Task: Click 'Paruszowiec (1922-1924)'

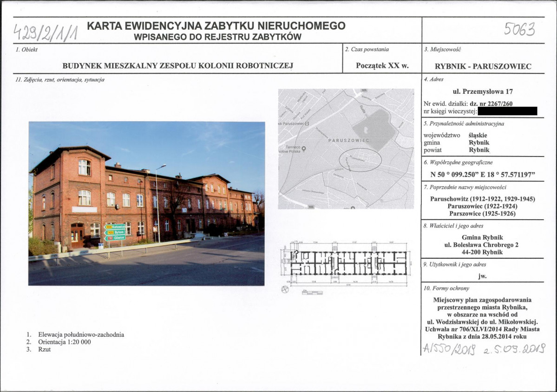Action: click(482, 206)
